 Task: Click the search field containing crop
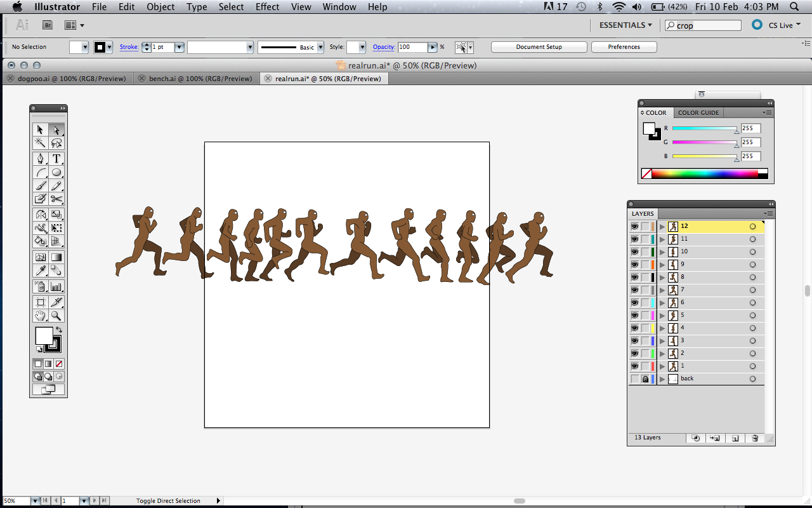coord(702,25)
